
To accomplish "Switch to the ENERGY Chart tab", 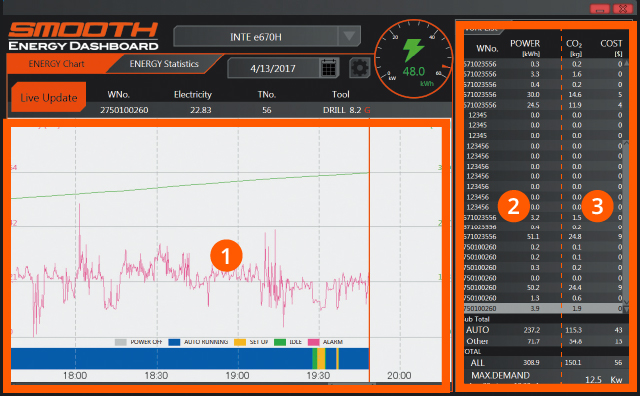I will pos(56,64).
